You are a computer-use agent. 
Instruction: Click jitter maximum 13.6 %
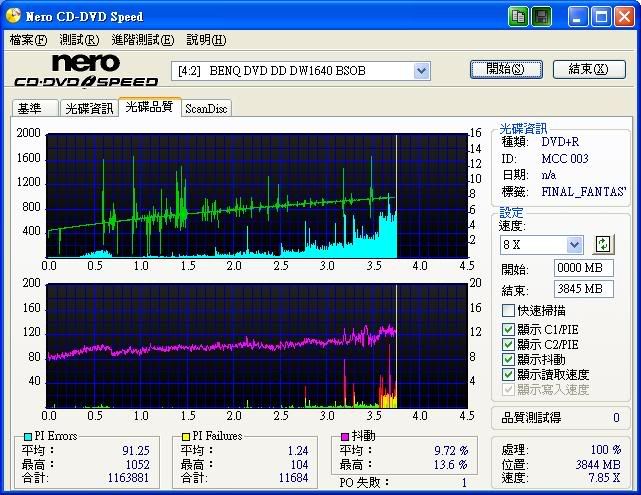click(x=451, y=465)
